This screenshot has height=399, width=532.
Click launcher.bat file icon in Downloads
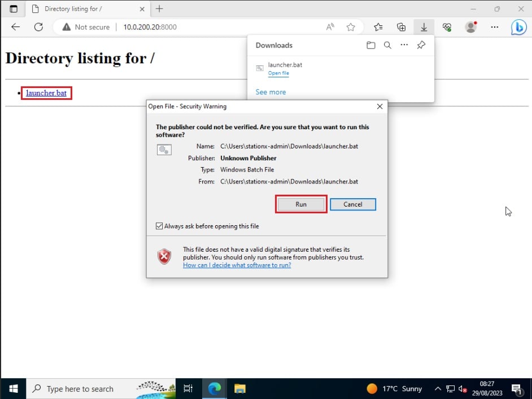[260, 68]
